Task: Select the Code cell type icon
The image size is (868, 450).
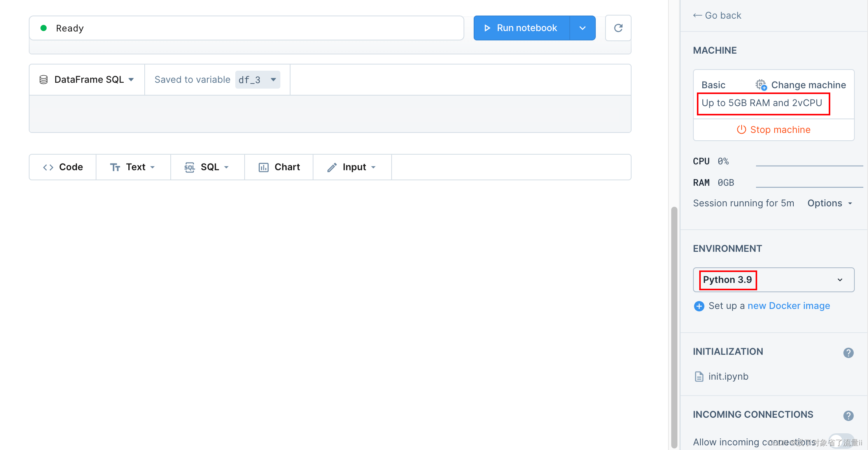Action: click(x=48, y=167)
